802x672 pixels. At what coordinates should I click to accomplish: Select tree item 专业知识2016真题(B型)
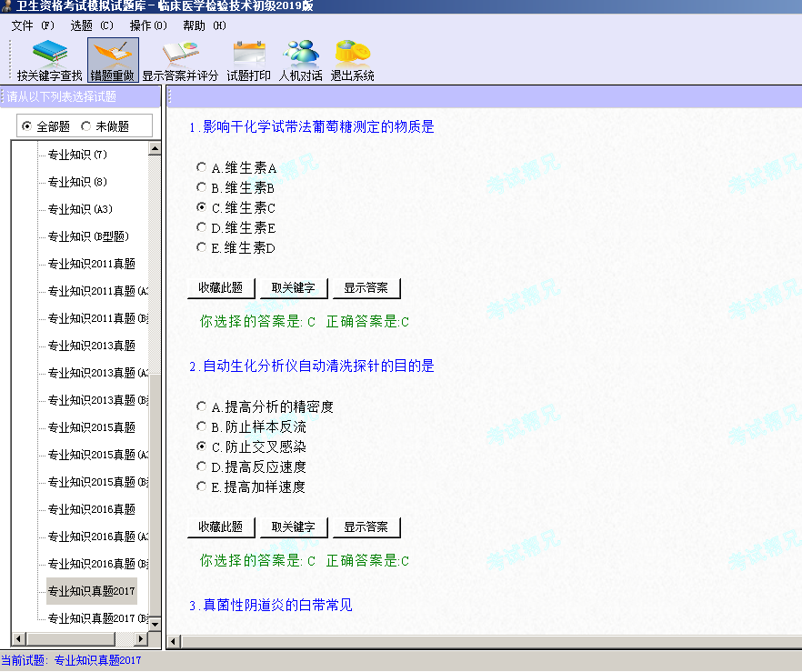(x=97, y=564)
